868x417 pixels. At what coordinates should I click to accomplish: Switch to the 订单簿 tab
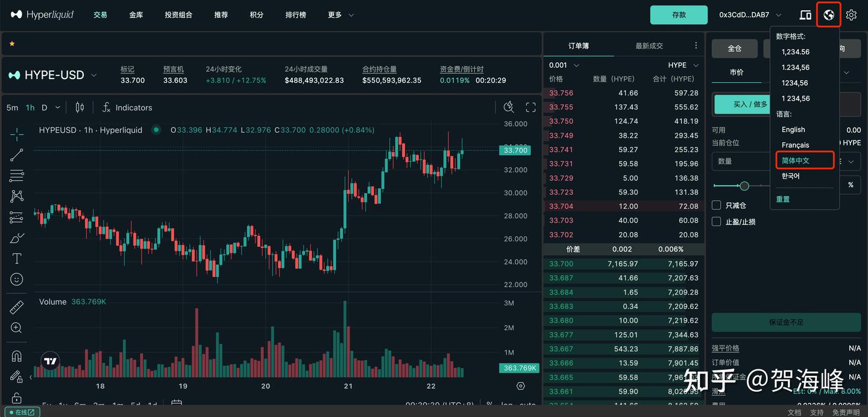tap(579, 46)
